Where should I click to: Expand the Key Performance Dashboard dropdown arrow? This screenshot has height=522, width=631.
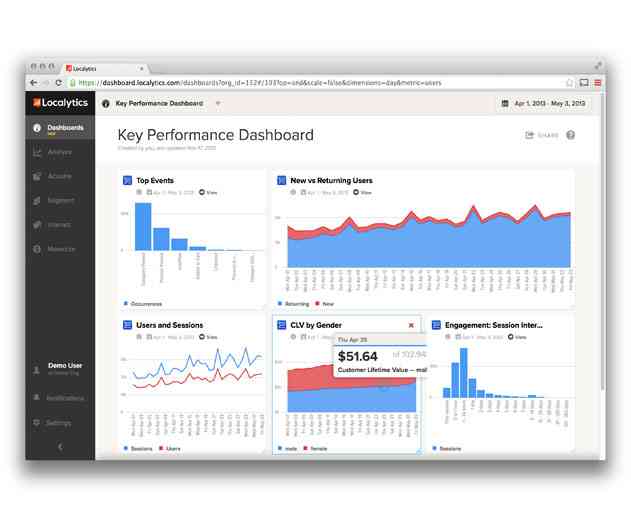[218, 103]
